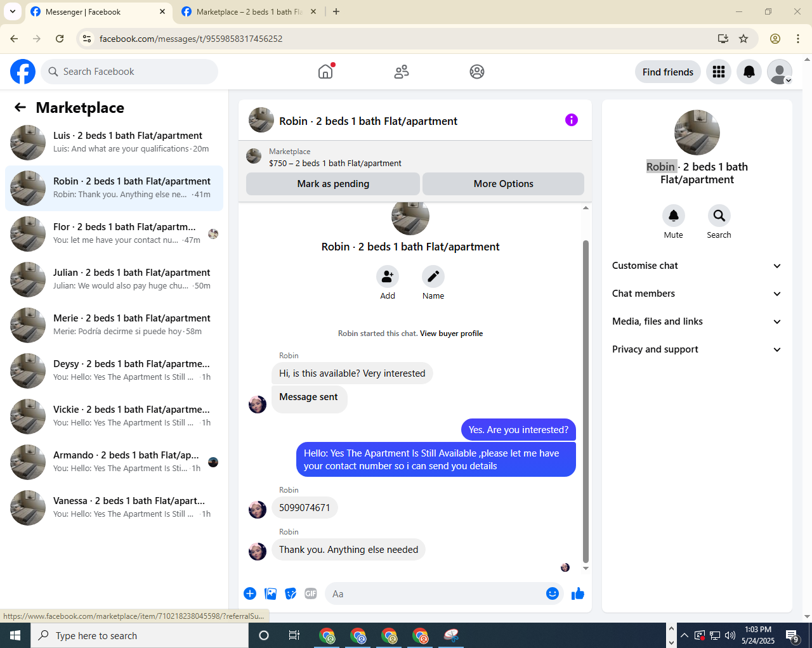
Task: Open the emoji picker in message box
Action: point(553,593)
